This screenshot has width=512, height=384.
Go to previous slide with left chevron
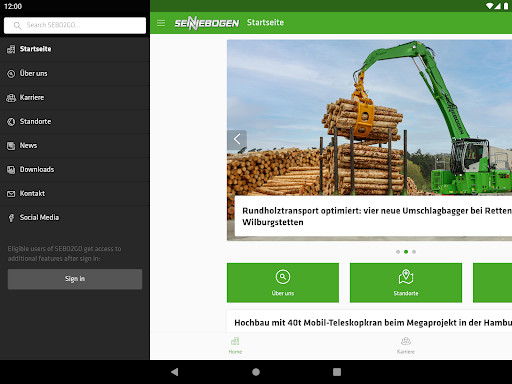[x=237, y=139]
